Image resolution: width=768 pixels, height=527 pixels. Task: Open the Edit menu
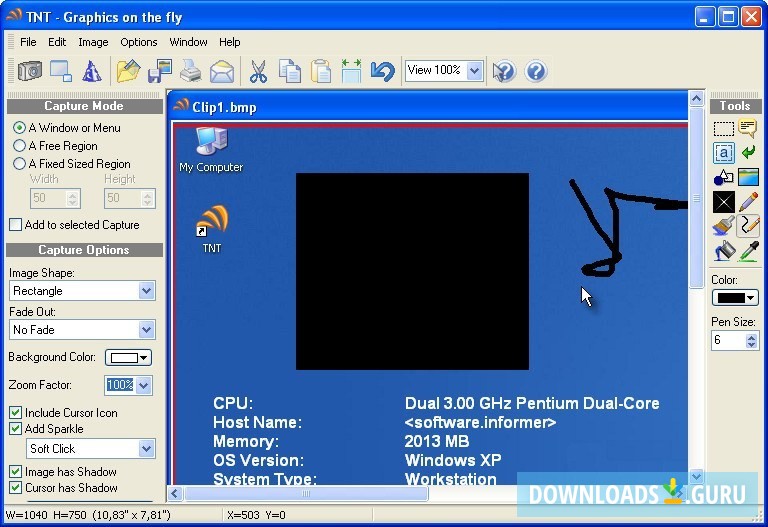tap(57, 42)
